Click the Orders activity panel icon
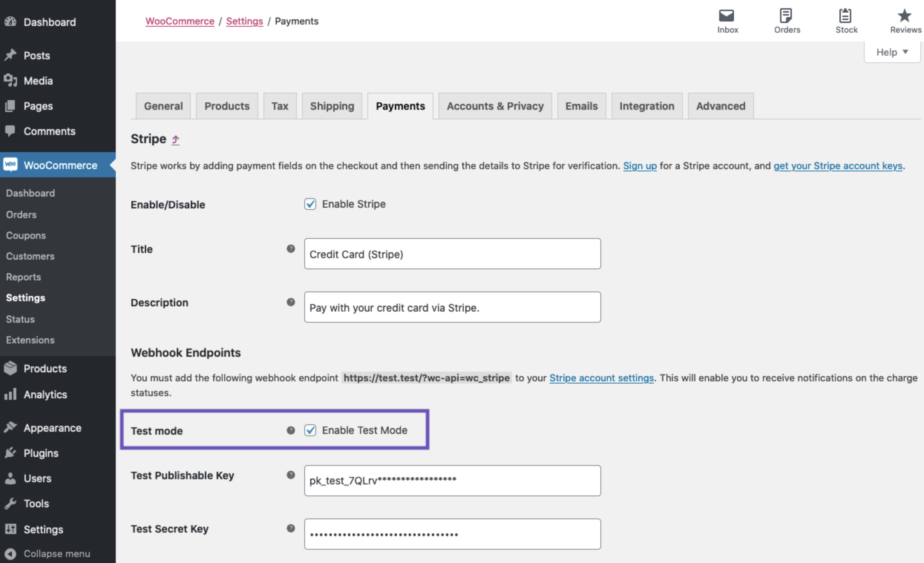This screenshot has height=563, width=924. click(x=786, y=16)
